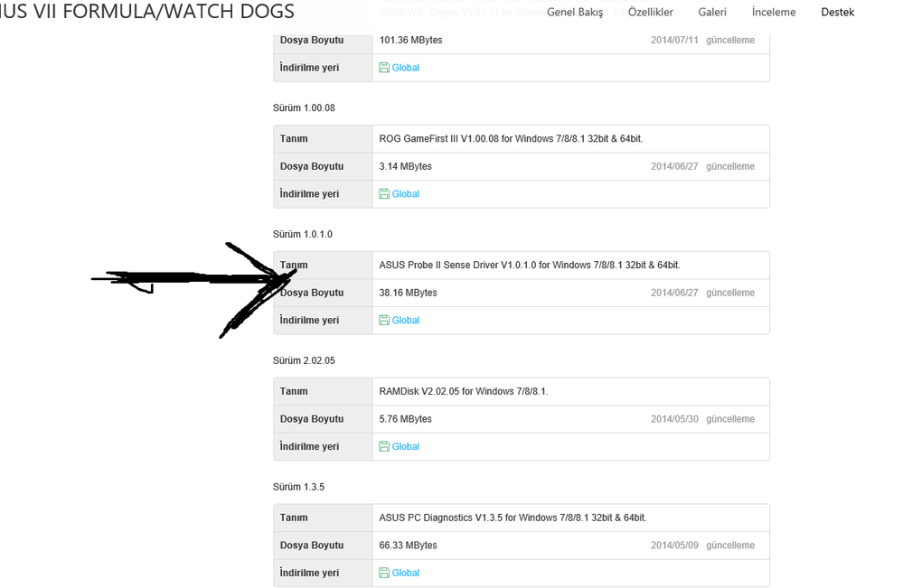Viewport: 903px width, 588px height.
Task: Open Global download link for RAMDisk V2.02.05
Action: 406,446
